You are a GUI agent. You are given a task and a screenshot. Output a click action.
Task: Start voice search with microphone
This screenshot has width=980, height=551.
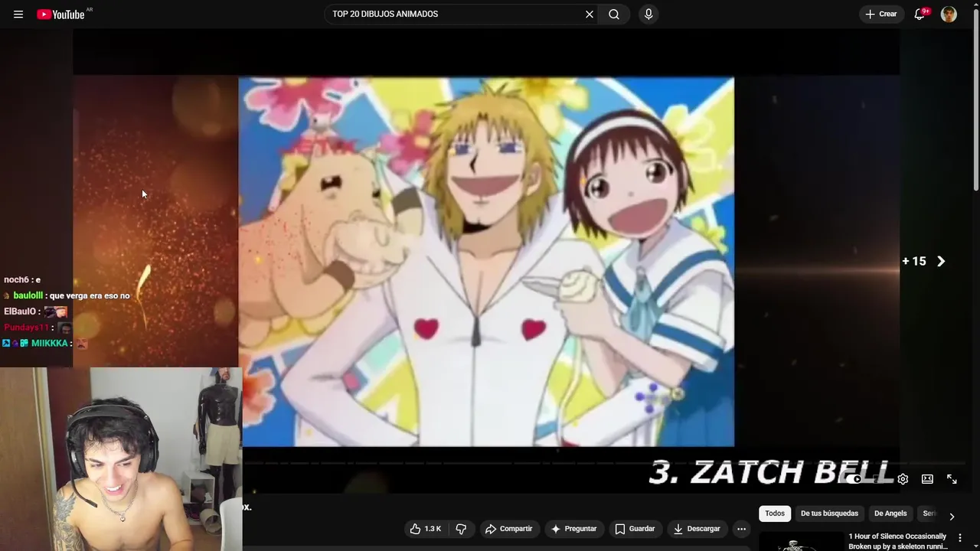[648, 14]
